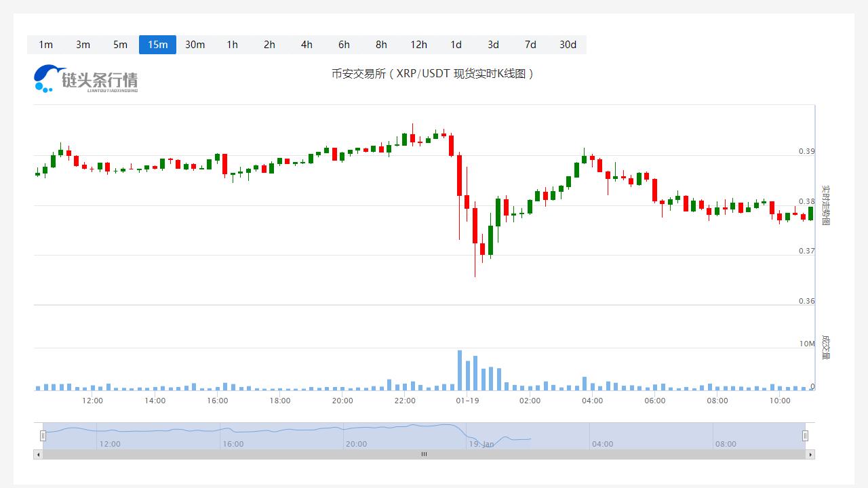
Task: Click the 0.39 price axis label
Action: pos(806,151)
